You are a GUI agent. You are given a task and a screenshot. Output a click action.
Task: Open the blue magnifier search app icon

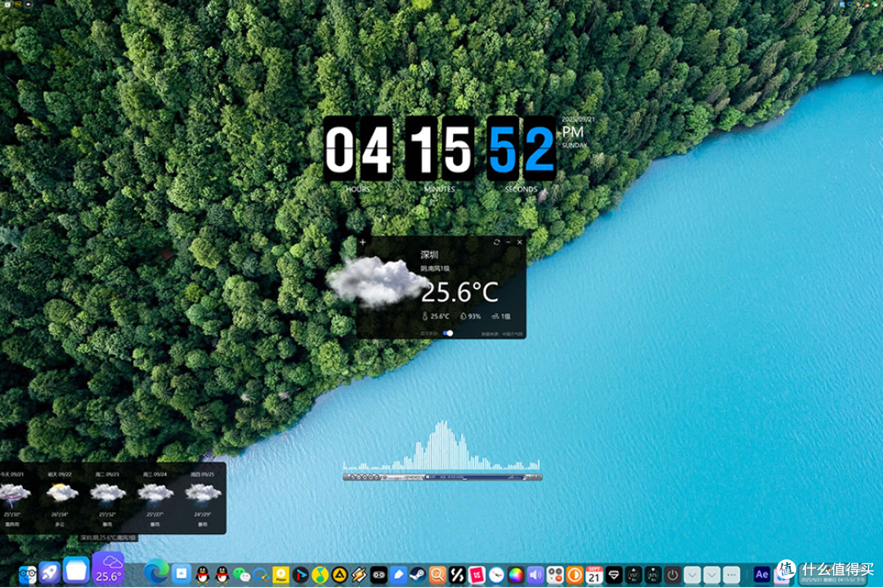[261, 574]
